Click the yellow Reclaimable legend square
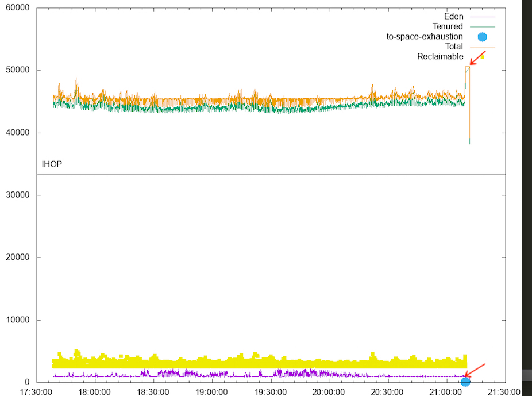Viewport: 532px width, 396px height. click(x=482, y=57)
